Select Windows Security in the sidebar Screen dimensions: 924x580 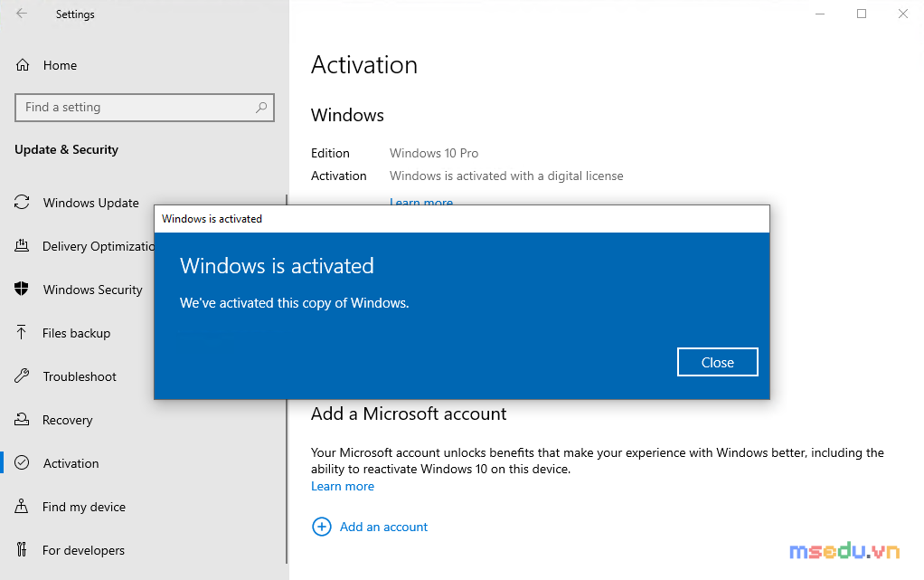(x=92, y=290)
